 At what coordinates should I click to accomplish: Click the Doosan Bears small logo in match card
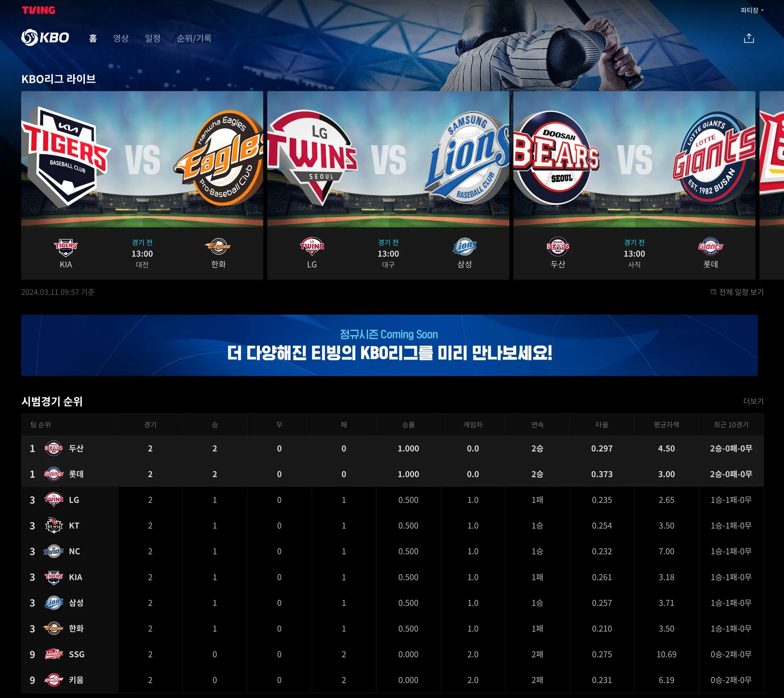558,246
